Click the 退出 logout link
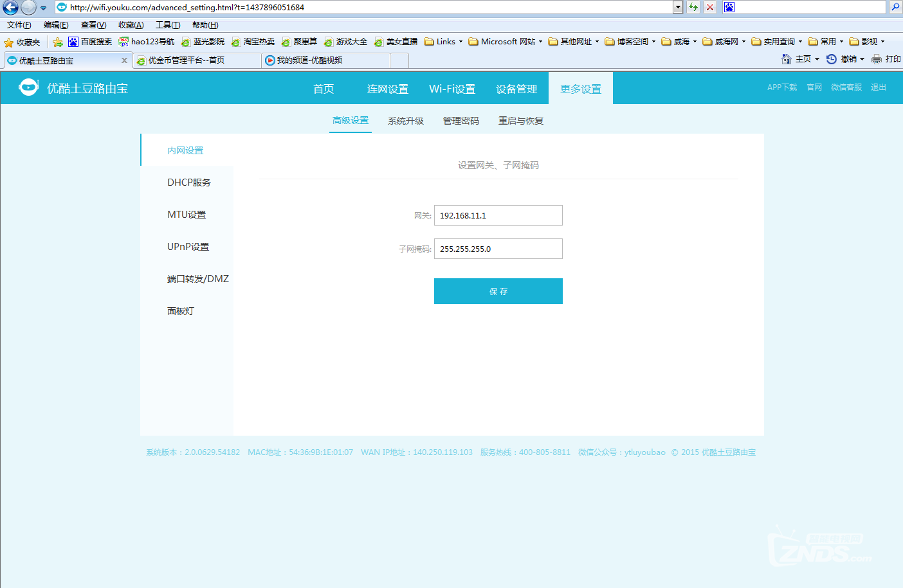903x588 pixels. coord(879,87)
